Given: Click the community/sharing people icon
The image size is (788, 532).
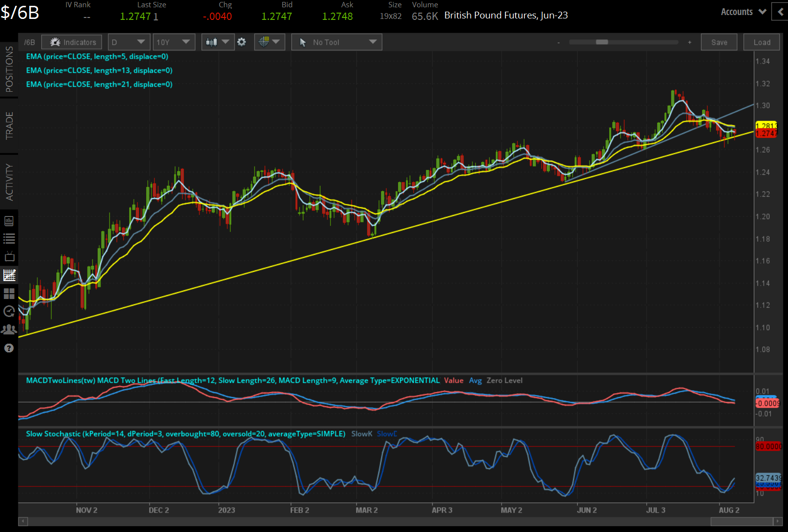Looking at the screenshot, I should (x=9, y=329).
